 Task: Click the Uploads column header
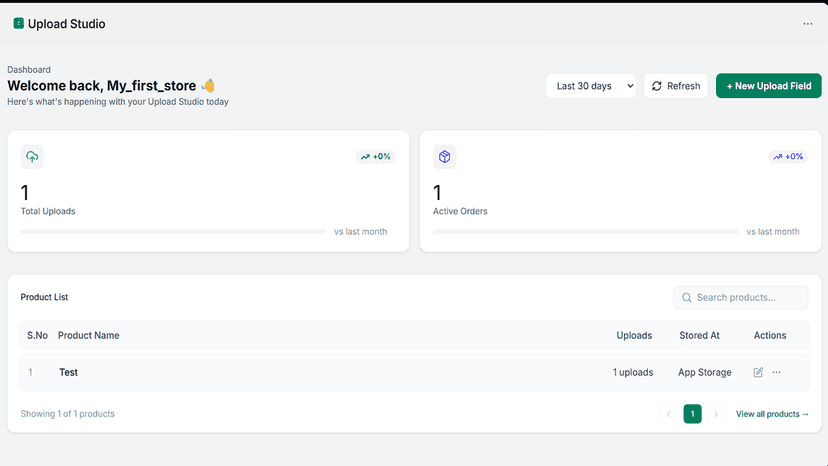tap(634, 335)
